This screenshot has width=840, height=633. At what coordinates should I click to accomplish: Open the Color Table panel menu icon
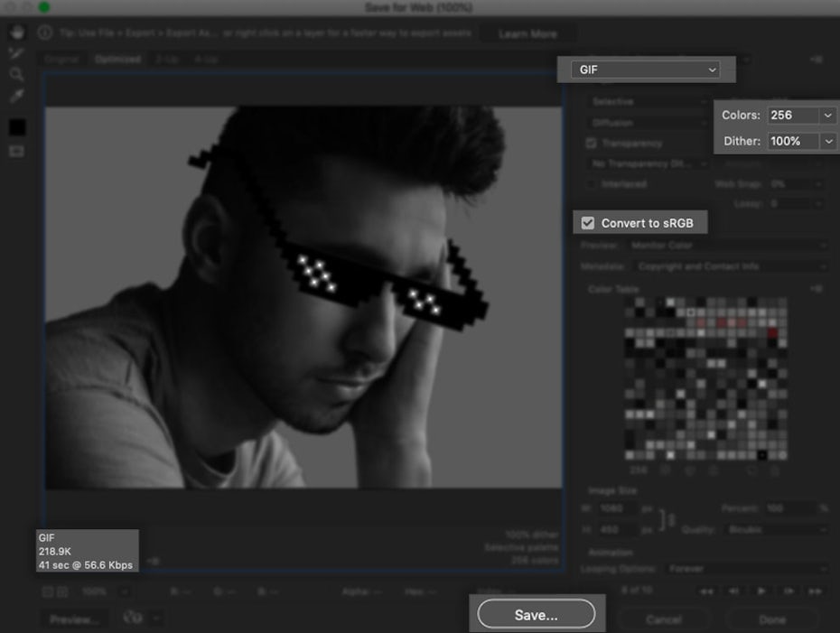pos(816,289)
